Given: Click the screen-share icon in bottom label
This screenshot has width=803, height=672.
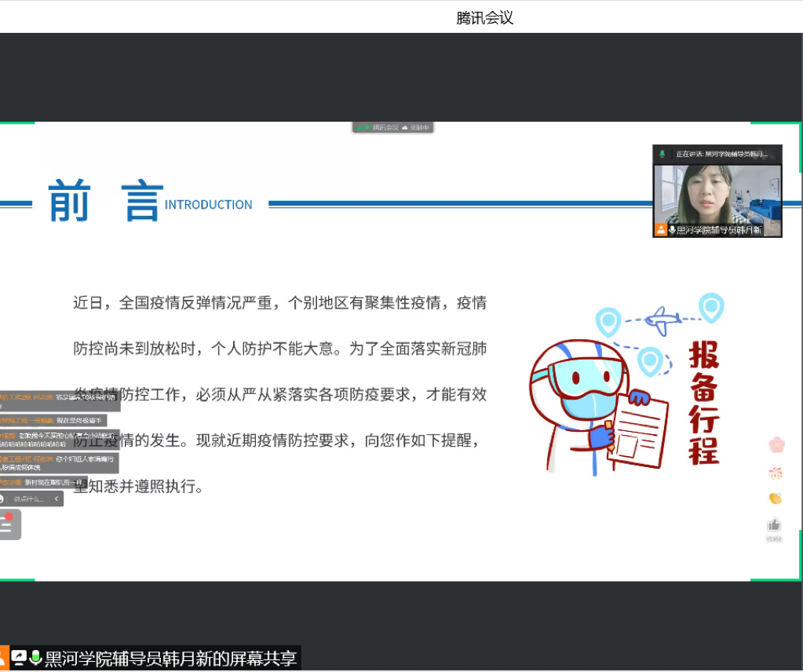Looking at the screenshot, I should (18, 658).
